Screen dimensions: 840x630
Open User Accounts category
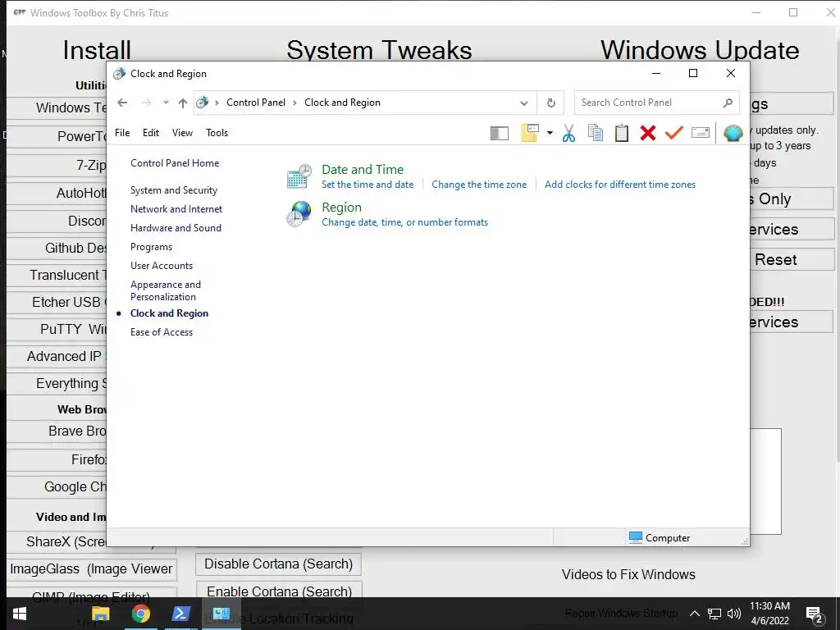pos(162,266)
